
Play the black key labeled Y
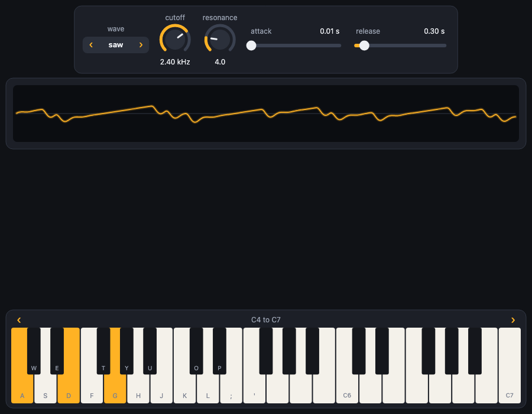pyautogui.click(x=126, y=351)
